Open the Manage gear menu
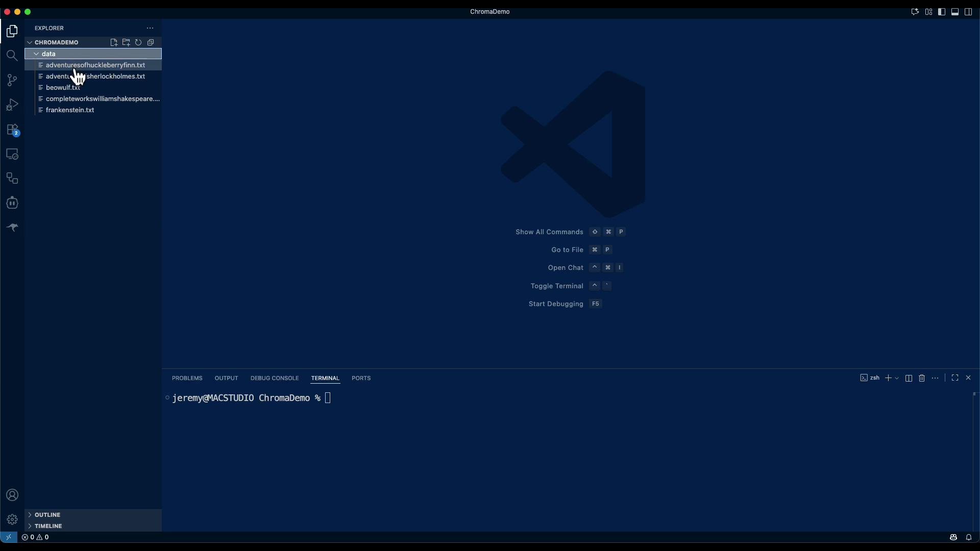The height and width of the screenshot is (551, 980). 12,520
